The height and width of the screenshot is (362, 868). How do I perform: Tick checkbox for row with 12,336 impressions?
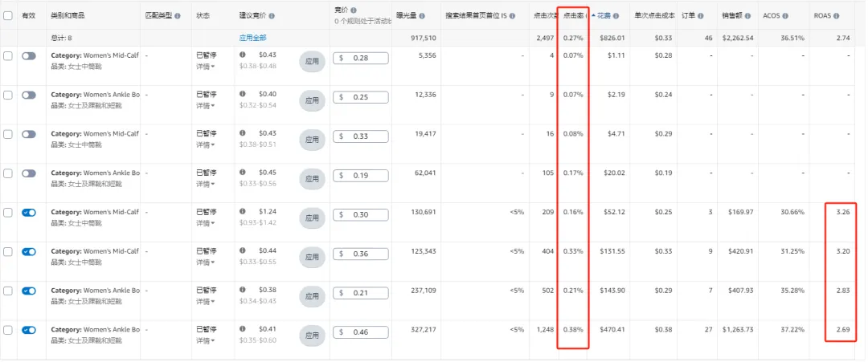[8, 95]
